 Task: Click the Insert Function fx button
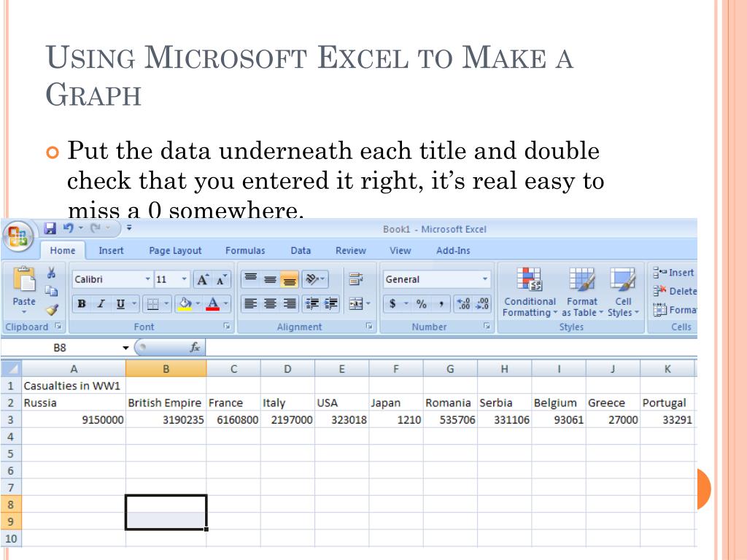194,348
